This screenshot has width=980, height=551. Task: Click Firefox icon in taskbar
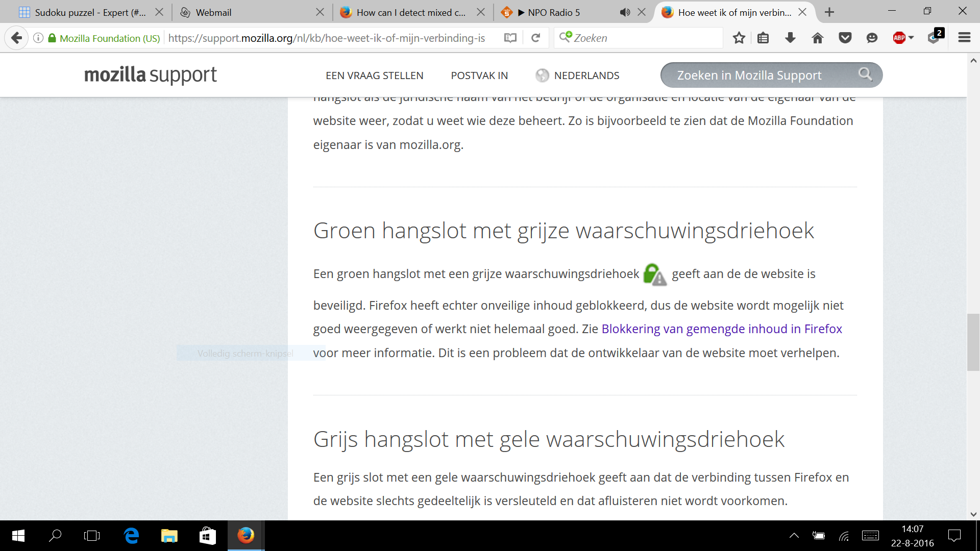pos(246,536)
